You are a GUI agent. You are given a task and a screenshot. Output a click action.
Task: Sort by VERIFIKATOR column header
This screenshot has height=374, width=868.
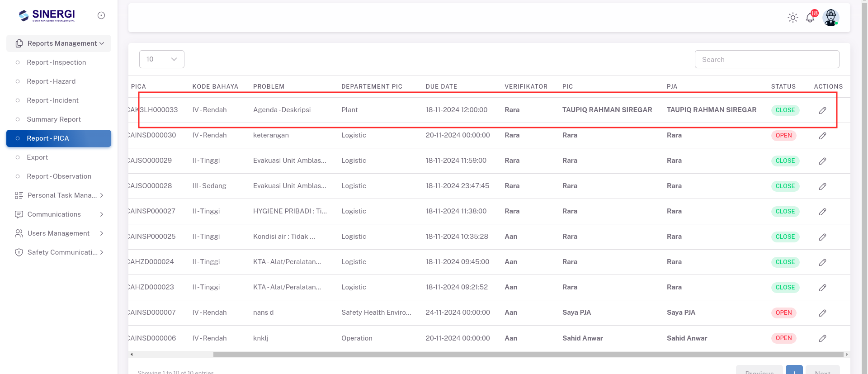coord(526,86)
